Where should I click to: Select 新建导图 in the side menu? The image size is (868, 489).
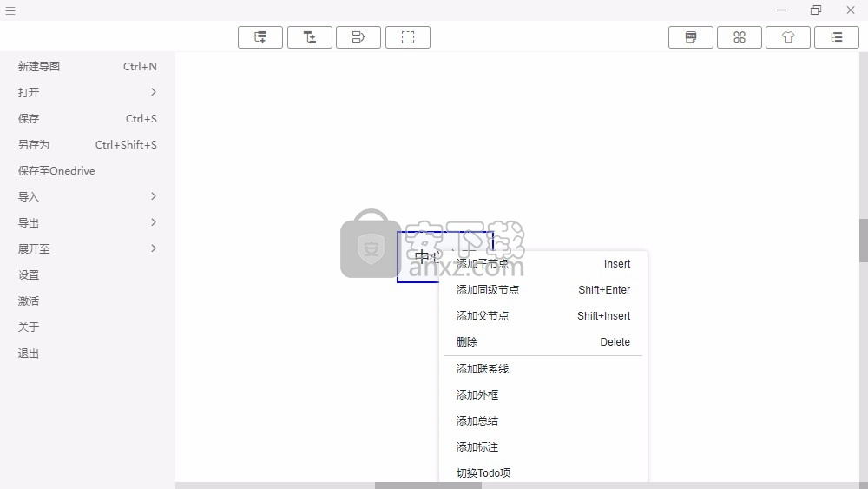pos(39,66)
